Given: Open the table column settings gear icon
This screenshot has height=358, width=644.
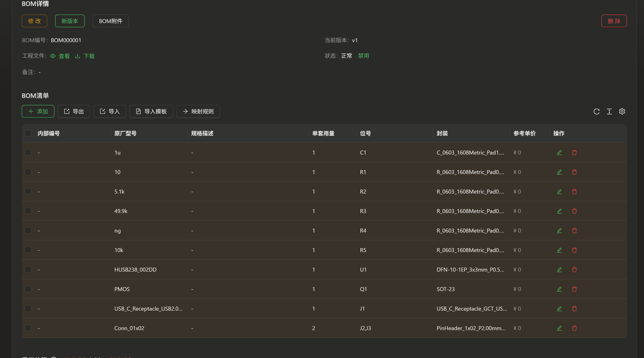Looking at the screenshot, I should (622, 112).
